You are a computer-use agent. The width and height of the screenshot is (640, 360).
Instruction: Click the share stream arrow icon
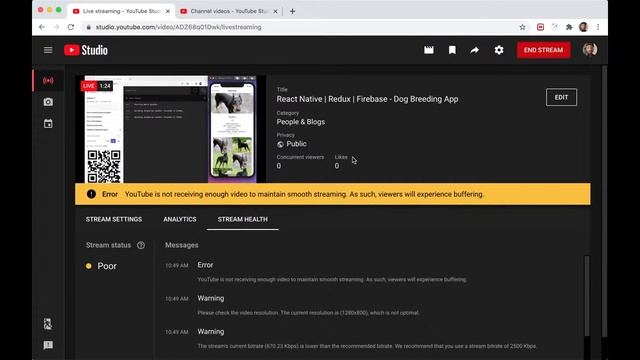tap(474, 50)
